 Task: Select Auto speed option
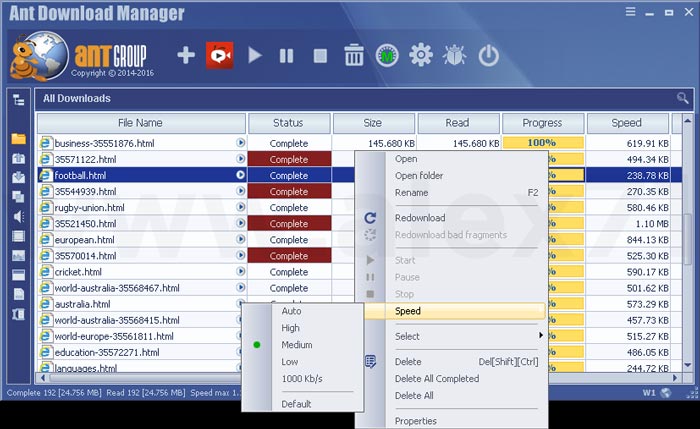pos(291,311)
